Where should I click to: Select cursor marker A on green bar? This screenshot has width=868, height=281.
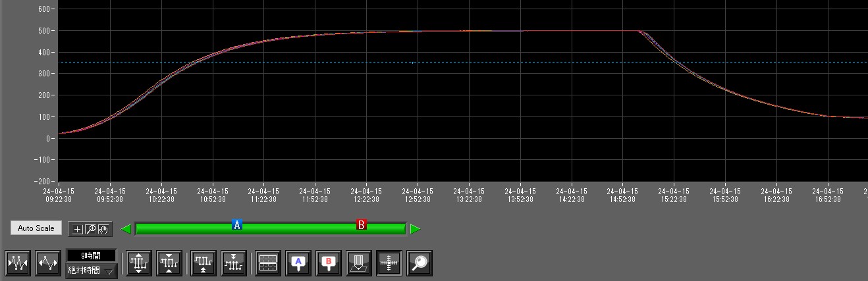(238, 225)
